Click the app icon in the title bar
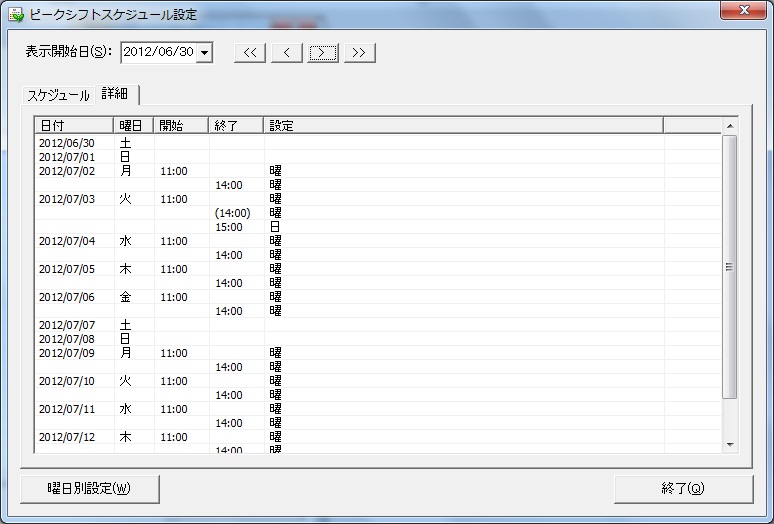The width and height of the screenshot is (774, 524). 16,14
